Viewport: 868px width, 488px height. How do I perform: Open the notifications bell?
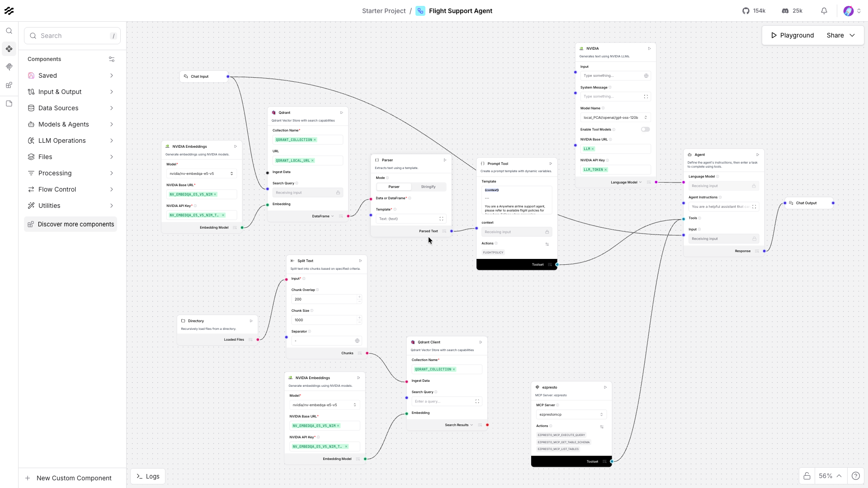pyautogui.click(x=824, y=11)
